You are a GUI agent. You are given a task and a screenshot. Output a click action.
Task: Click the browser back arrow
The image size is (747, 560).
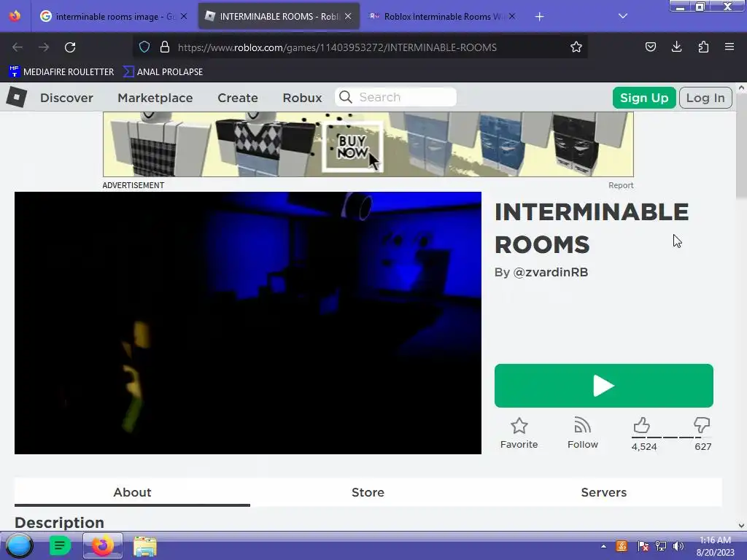(18, 47)
